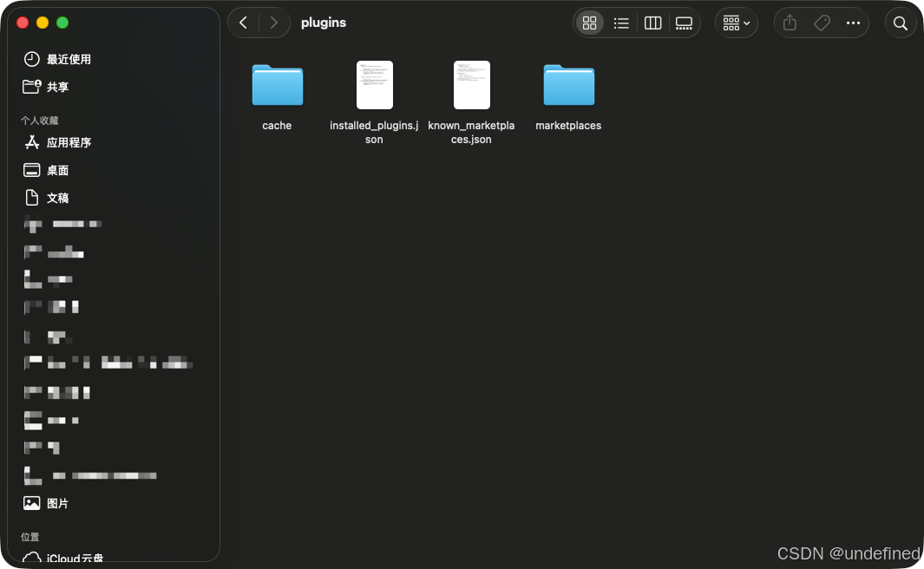Open the group-by options dropdown
This screenshot has height=569, width=924.
pyautogui.click(x=736, y=23)
